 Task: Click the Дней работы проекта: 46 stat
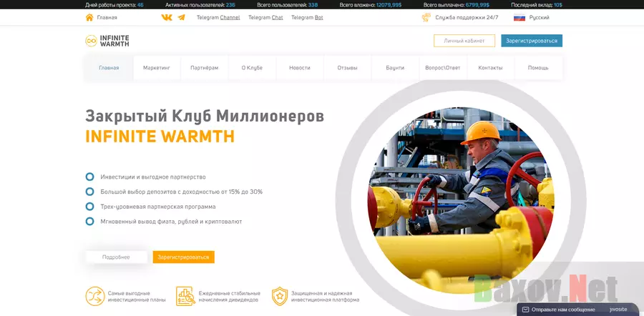tap(114, 5)
